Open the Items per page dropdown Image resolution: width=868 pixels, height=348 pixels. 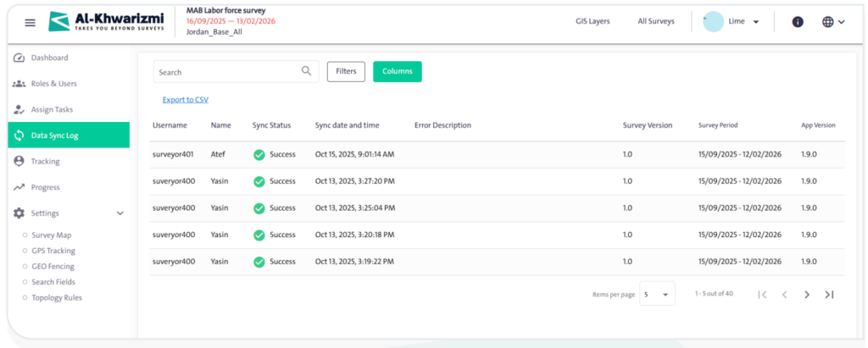coord(657,295)
